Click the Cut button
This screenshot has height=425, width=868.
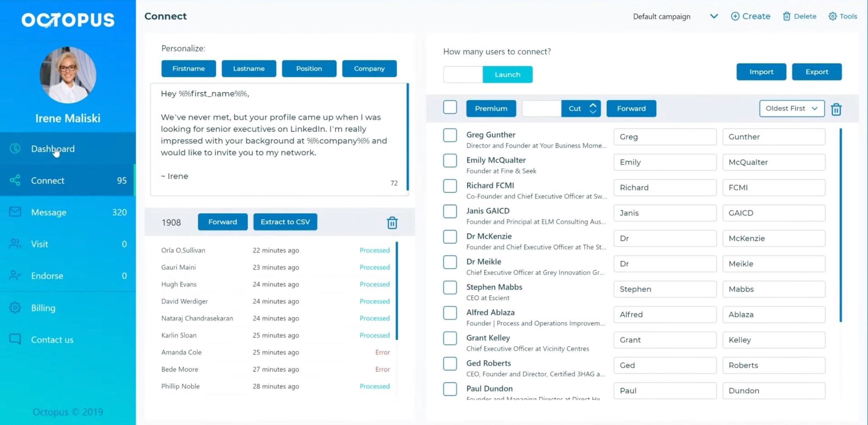coord(575,109)
